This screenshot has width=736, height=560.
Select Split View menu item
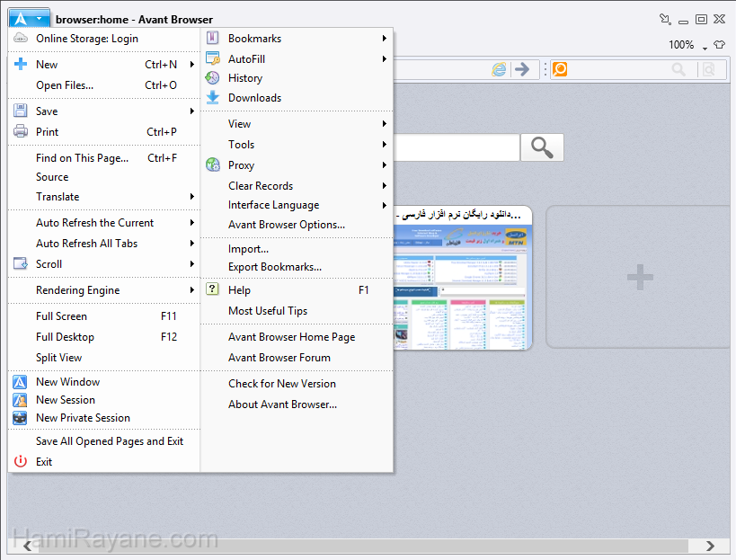104,358
